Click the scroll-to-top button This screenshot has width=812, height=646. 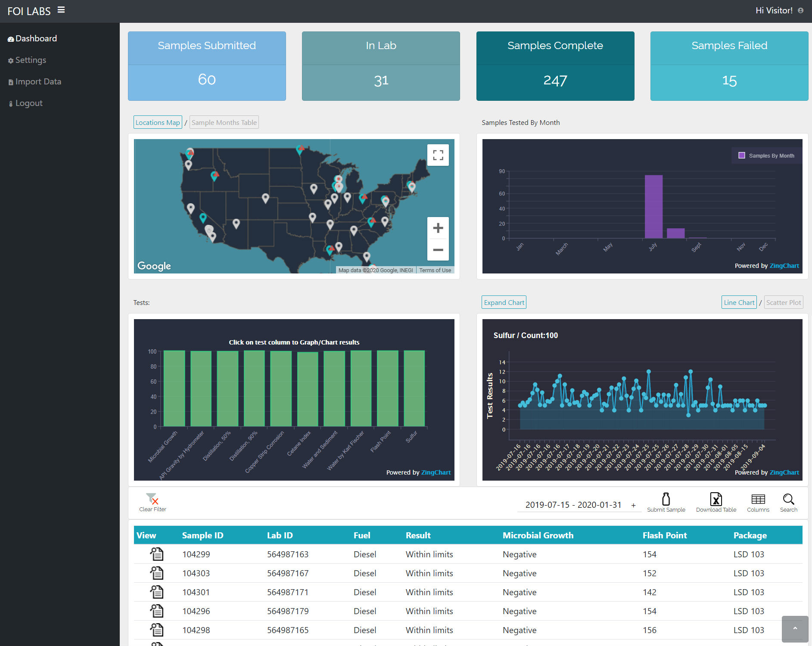795,628
